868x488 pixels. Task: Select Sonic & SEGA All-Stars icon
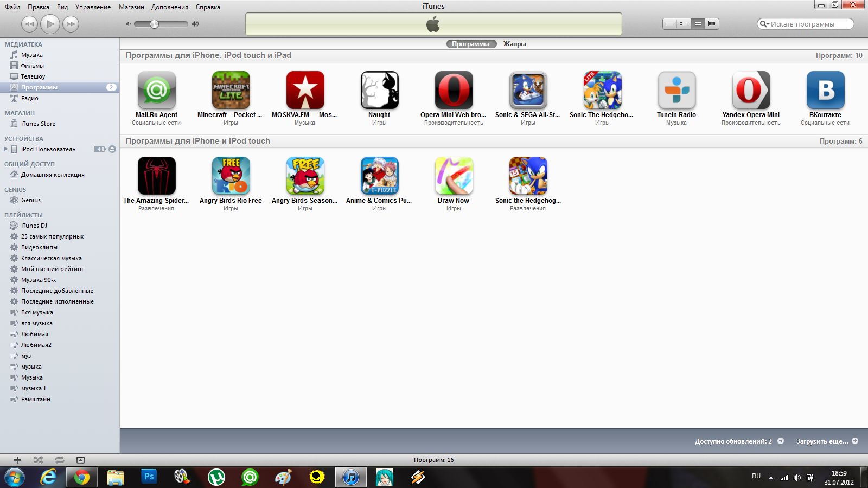528,90
